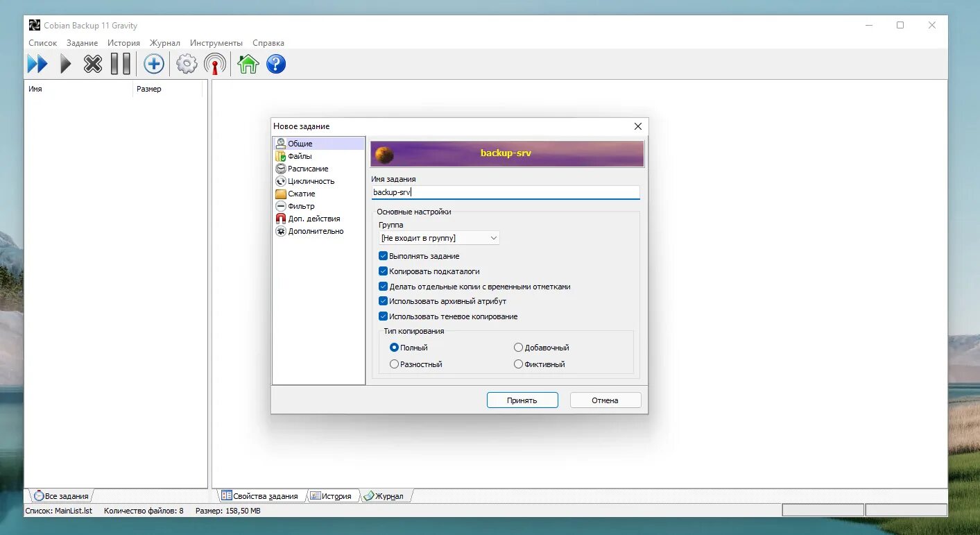Open the home page house icon
The width and height of the screenshot is (980, 535).
(x=248, y=65)
